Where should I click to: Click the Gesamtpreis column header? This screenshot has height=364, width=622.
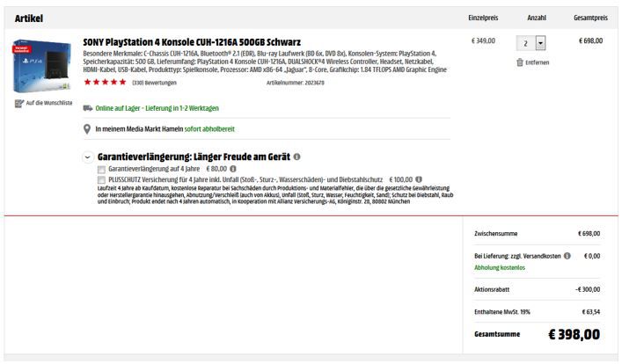[590, 18]
